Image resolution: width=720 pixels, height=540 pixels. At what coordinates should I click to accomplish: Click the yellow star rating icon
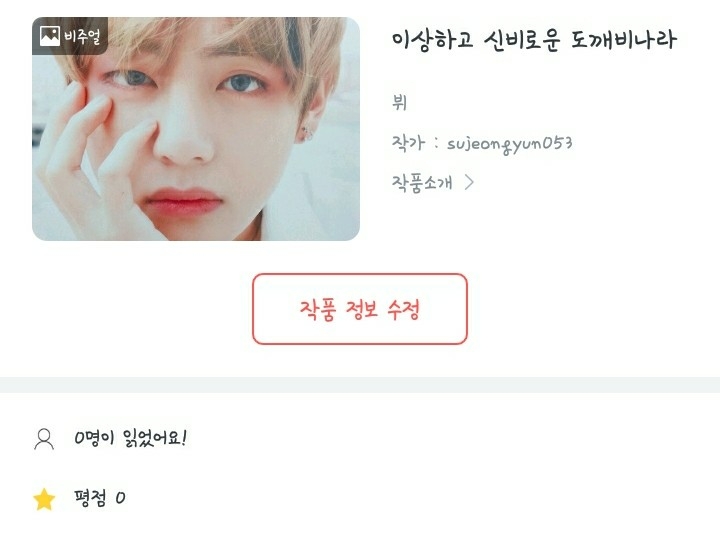[x=45, y=499]
